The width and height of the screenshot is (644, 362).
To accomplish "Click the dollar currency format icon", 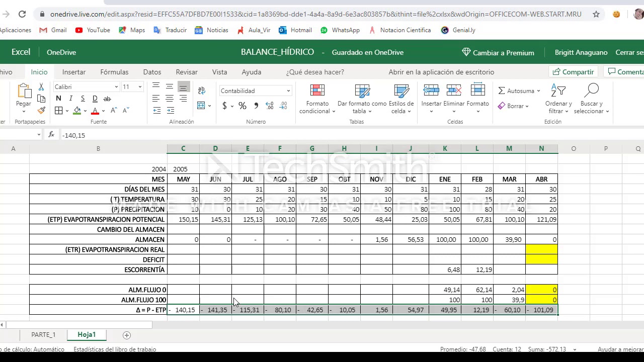I will pos(224,106).
